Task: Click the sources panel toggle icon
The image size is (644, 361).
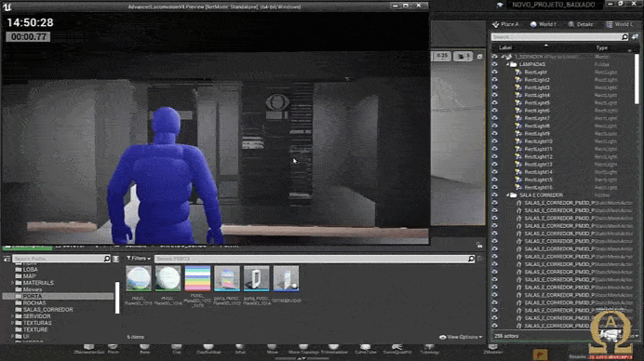Action: coord(7,259)
